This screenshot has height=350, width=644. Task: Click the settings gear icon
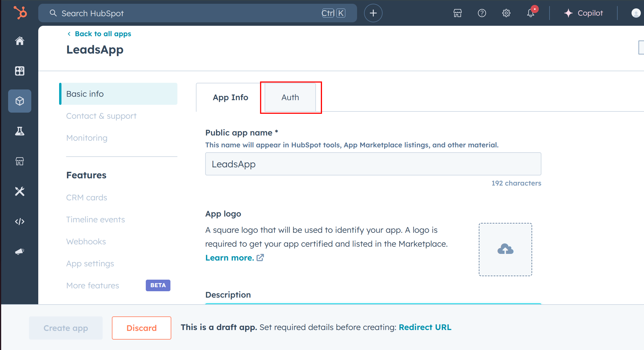coord(506,13)
